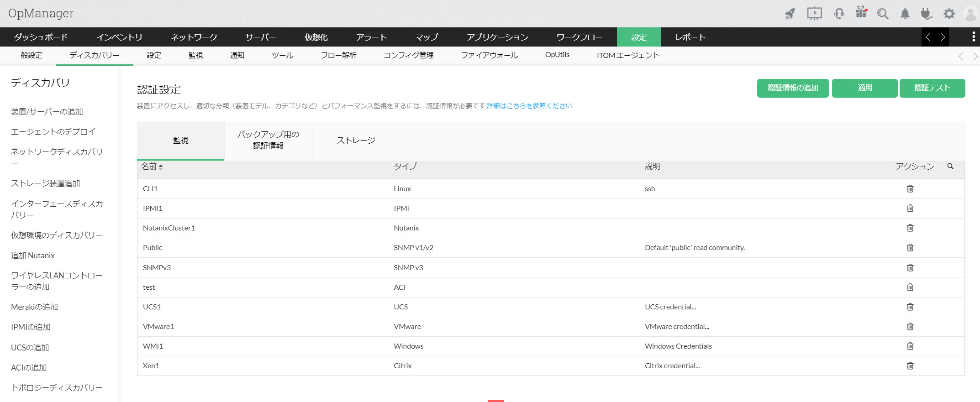This screenshot has height=402, width=980.
Task: Open 仮想環境のディスカバリー in sidebar
Action: click(57, 235)
